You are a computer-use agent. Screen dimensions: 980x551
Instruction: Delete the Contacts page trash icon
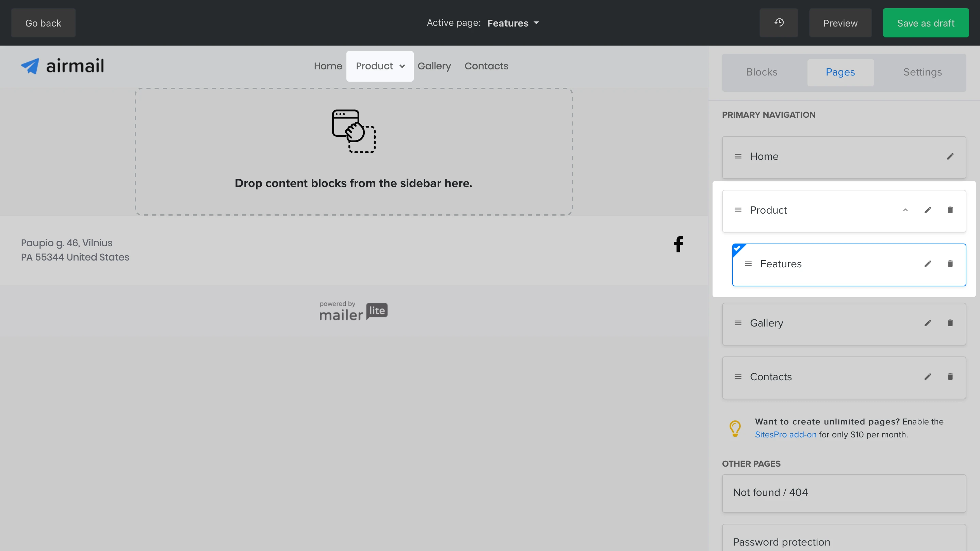pos(950,377)
